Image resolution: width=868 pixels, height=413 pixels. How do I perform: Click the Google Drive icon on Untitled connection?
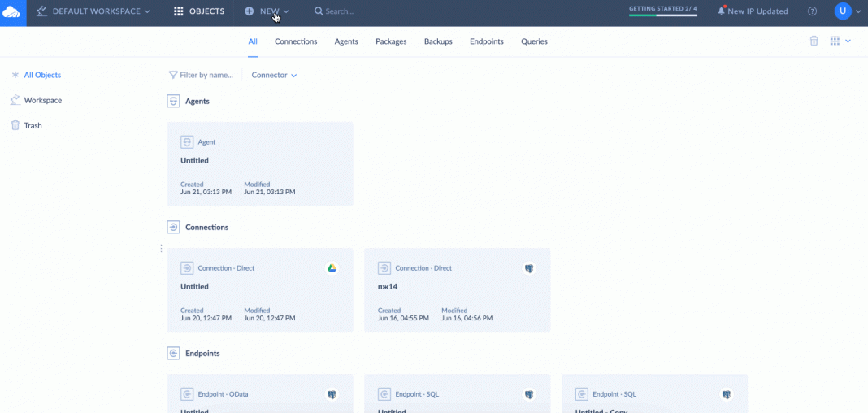pyautogui.click(x=332, y=268)
